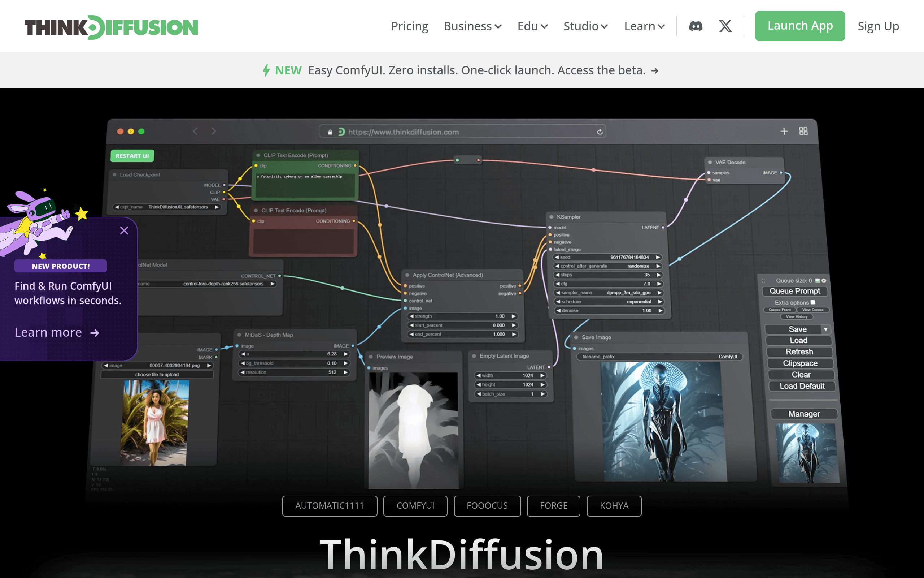Screen dimensions: 924x578
Task: Adjust the steps value slider showing 35
Action: coord(608,275)
